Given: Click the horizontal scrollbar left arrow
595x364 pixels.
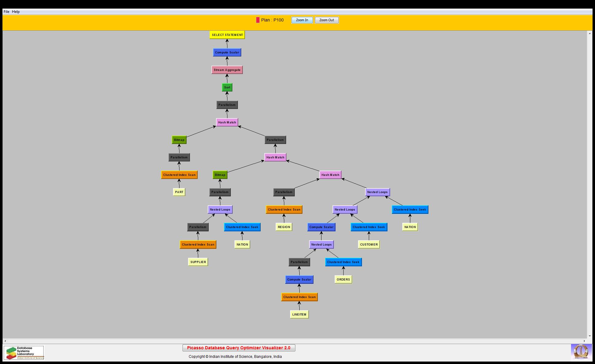Looking at the screenshot, I should tap(5, 341).
